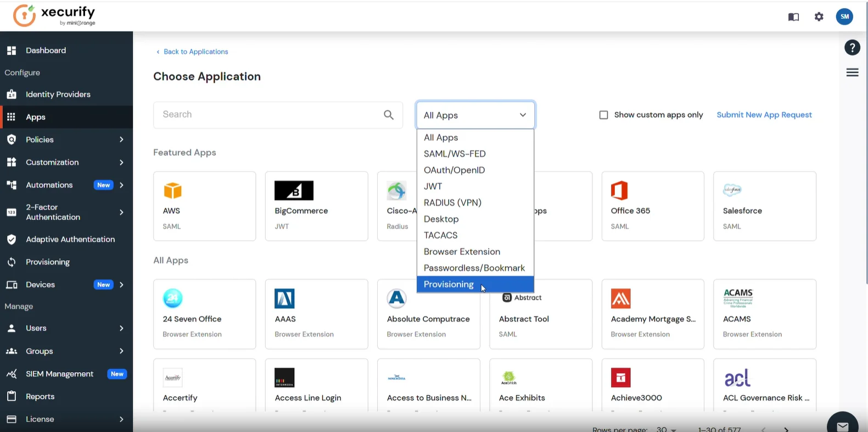Open Identity Providers in the sidebar
Image resolution: width=868 pixels, height=432 pixels.
[66, 95]
